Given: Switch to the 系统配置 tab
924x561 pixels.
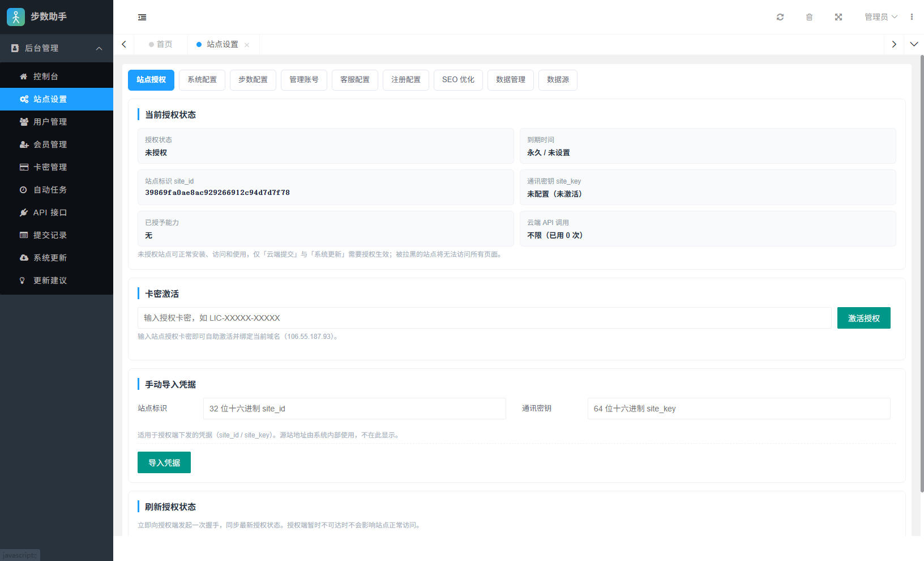Looking at the screenshot, I should click(x=202, y=80).
